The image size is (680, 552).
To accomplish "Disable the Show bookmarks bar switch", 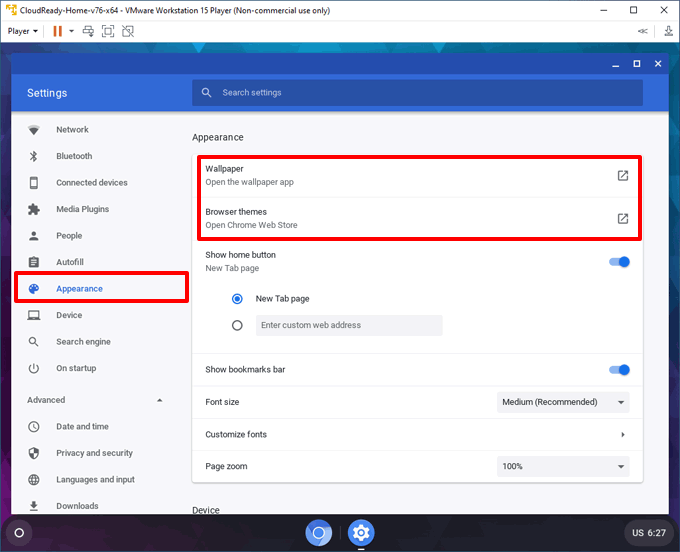I will pyautogui.click(x=619, y=370).
